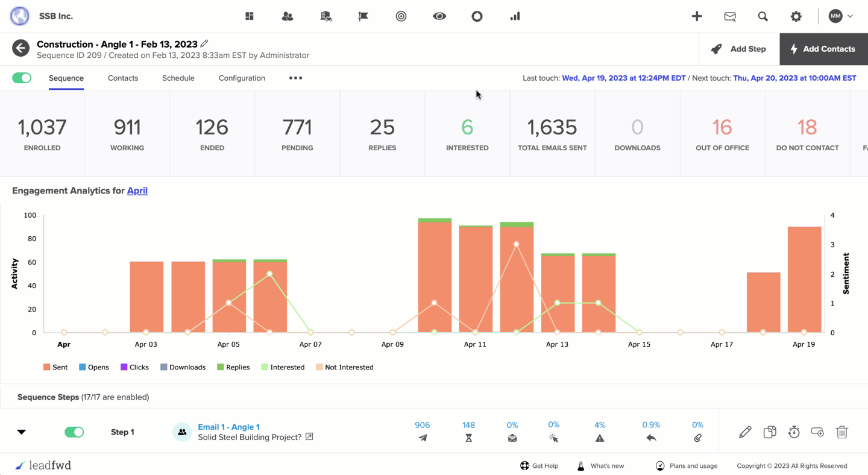Open the three-dots more tabs menu
868x475 pixels.
pos(295,78)
